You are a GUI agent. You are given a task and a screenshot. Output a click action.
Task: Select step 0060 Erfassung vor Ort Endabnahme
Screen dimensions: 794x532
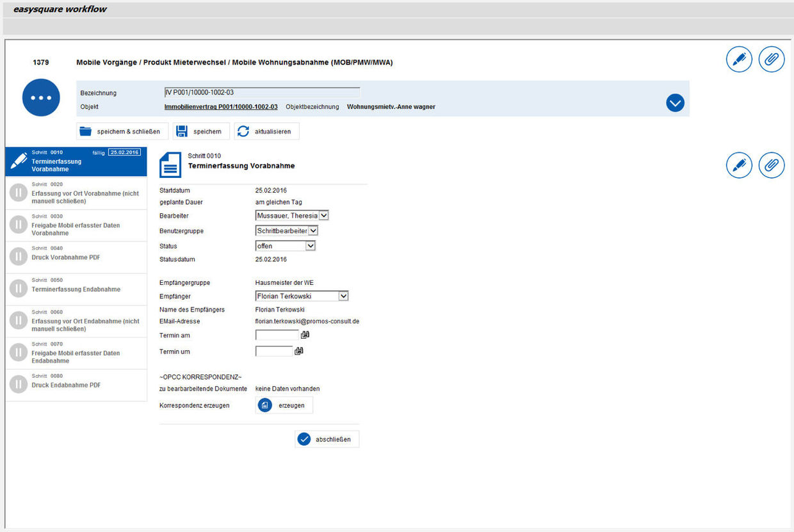[76, 321]
